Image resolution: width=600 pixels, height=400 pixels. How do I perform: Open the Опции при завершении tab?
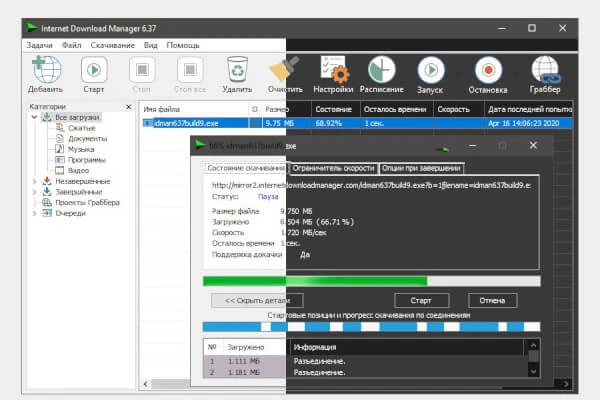[420, 168]
